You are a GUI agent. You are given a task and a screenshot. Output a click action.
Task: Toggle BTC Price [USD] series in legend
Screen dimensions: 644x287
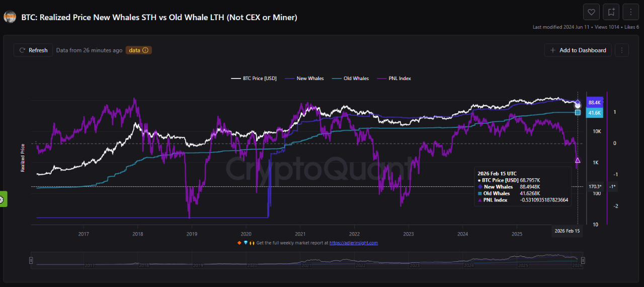point(254,79)
